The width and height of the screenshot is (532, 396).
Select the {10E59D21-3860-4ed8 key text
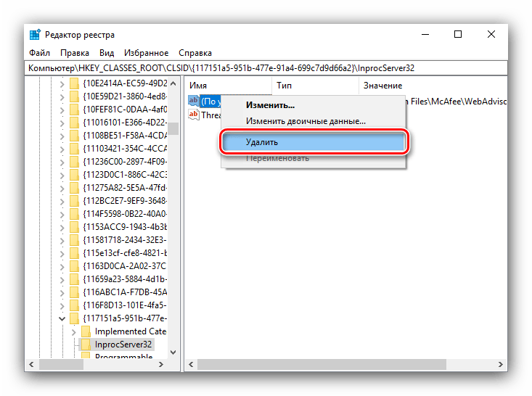(125, 96)
